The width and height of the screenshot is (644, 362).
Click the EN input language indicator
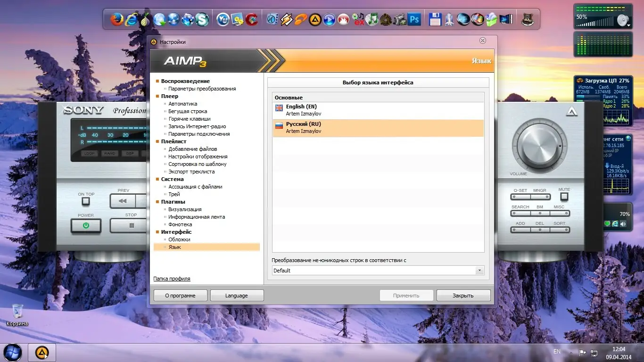(x=557, y=352)
